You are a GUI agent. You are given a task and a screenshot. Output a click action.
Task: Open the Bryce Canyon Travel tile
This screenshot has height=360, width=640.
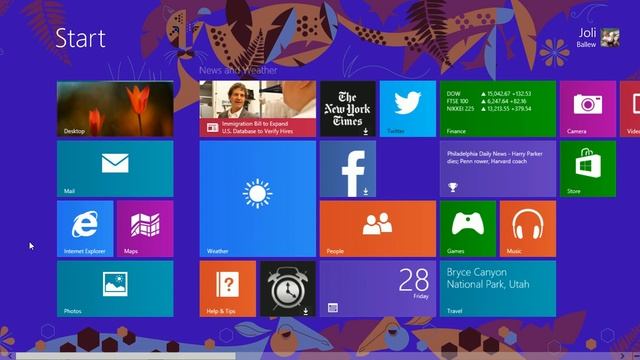tap(498, 289)
